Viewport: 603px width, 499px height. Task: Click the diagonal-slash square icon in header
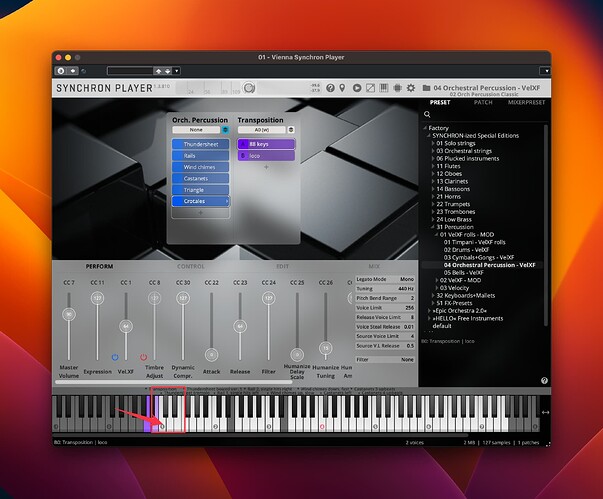click(370, 88)
